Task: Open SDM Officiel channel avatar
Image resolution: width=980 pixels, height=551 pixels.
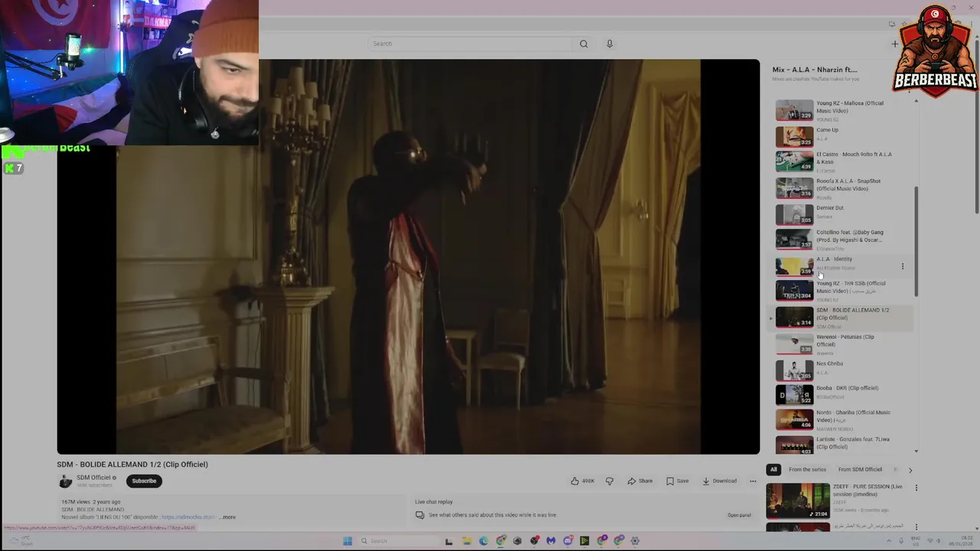Action: (65, 481)
